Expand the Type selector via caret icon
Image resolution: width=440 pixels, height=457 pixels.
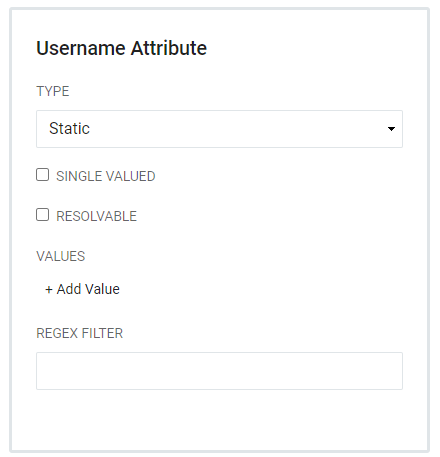pyautogui.click(x=391, y=129)
